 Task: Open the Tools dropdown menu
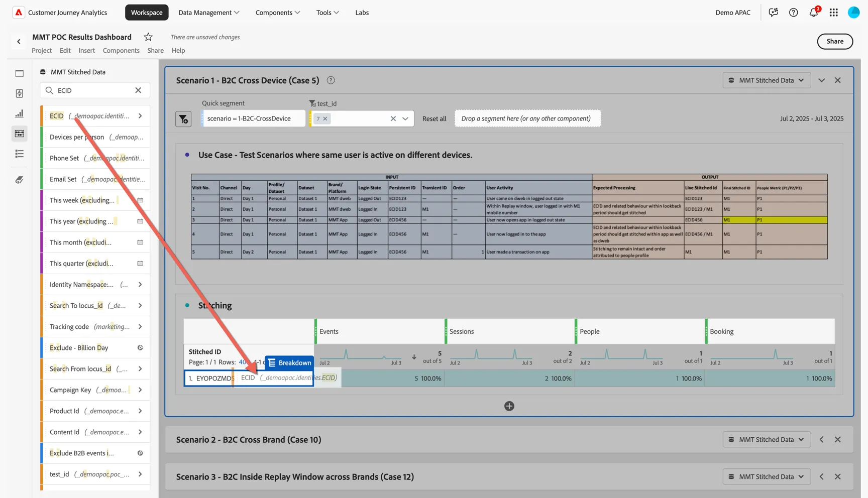tap(328, 13)
